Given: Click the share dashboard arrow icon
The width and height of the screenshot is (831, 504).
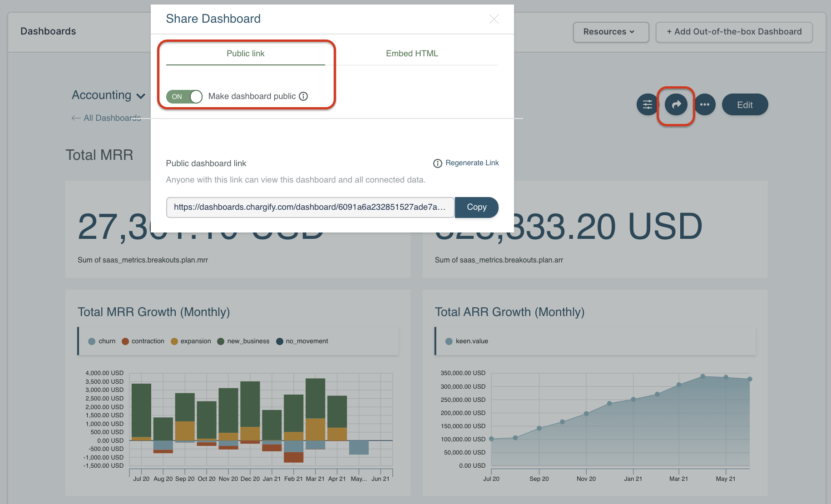Looking at the screenshot, I should pyautogui.click(x=676, y=105).
